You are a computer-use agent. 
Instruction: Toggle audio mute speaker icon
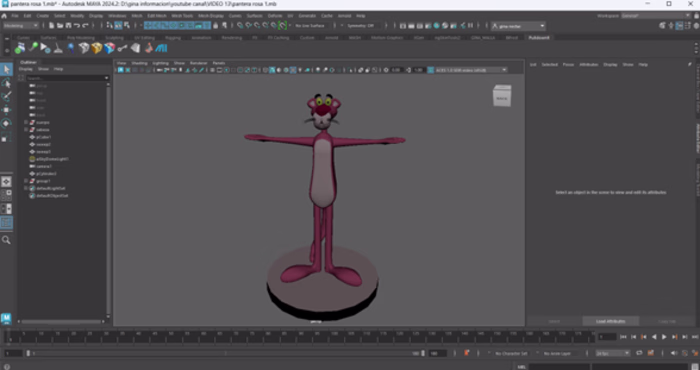pos(674,353)
